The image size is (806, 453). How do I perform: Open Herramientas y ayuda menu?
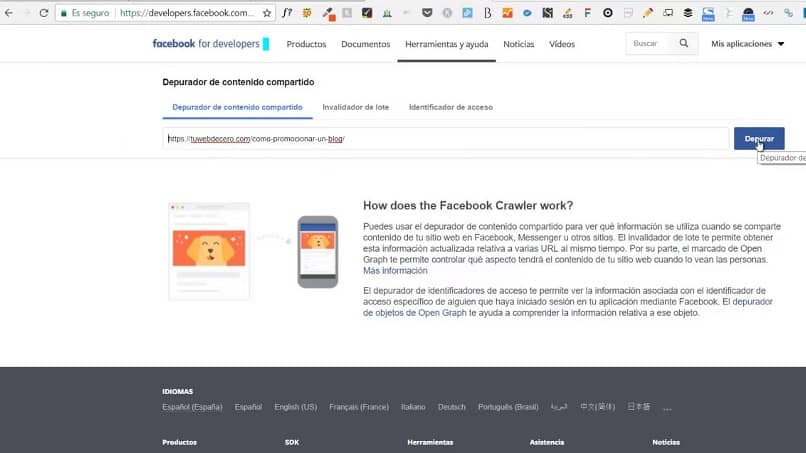click(447, 44)
